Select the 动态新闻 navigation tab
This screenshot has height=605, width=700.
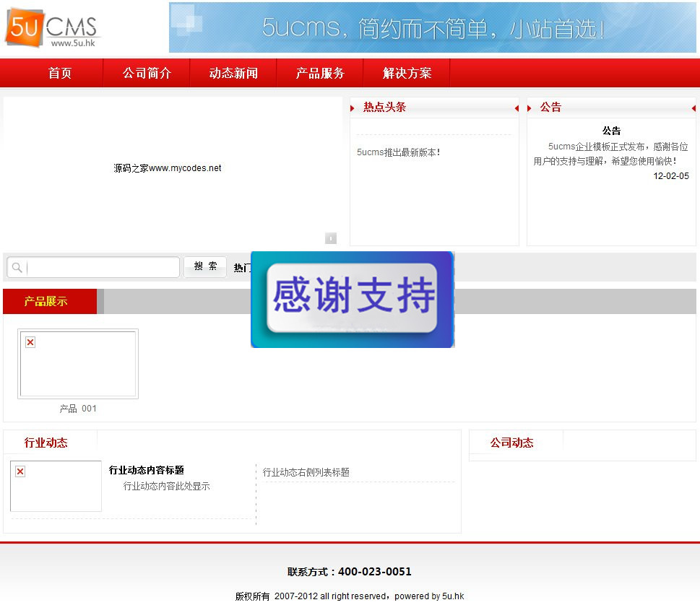tap(233, 73)
